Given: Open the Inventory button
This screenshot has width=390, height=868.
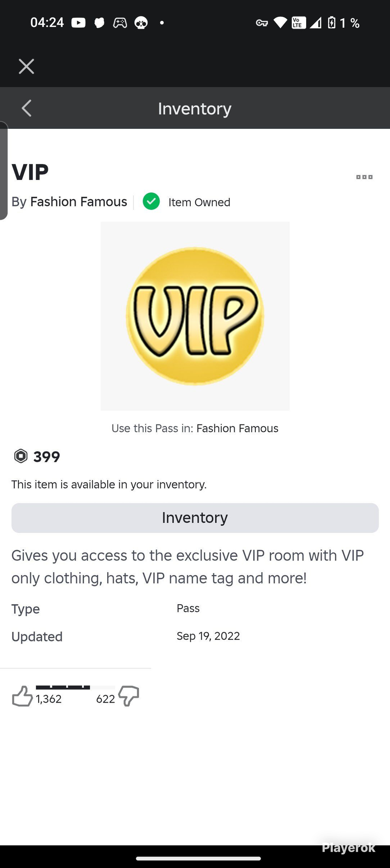Looking at the screenshot, I should [195, 518].
